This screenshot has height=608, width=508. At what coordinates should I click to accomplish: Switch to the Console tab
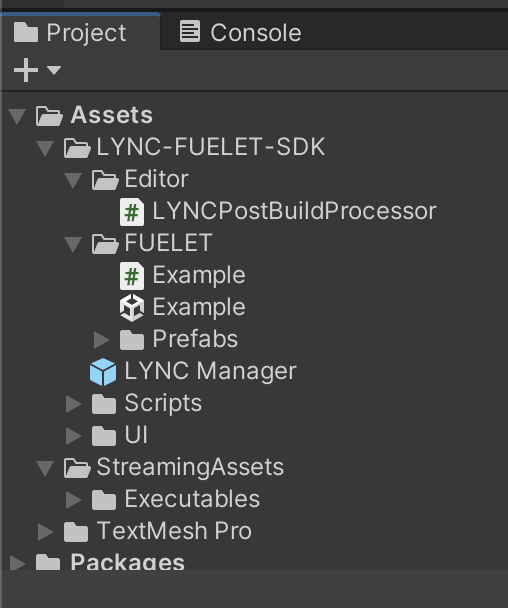[240, 32]
